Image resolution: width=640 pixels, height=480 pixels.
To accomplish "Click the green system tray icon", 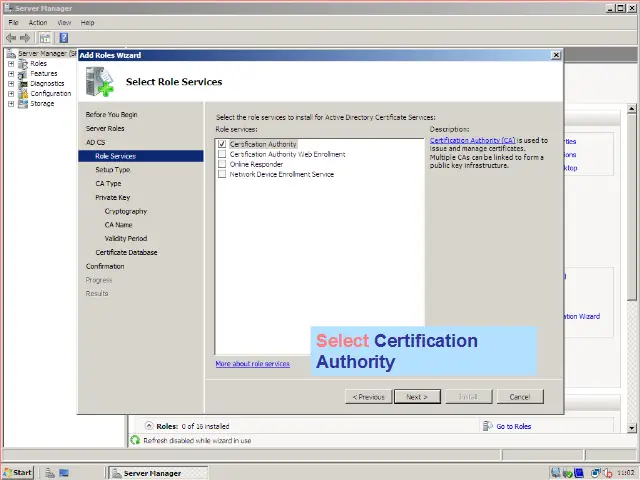I will (x=567, y=473).
